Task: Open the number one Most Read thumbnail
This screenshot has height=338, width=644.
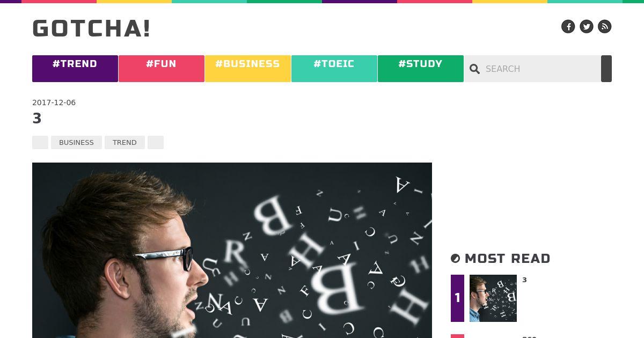Action: tap(493, 298)
